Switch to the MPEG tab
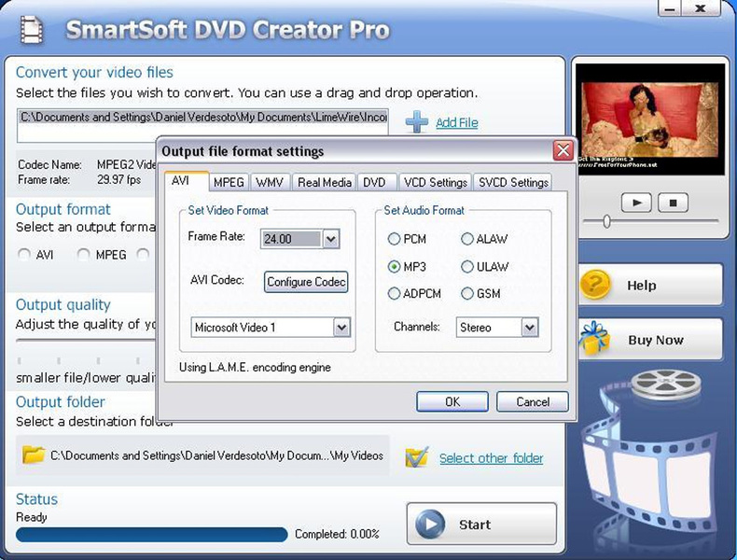 (229, 182)
